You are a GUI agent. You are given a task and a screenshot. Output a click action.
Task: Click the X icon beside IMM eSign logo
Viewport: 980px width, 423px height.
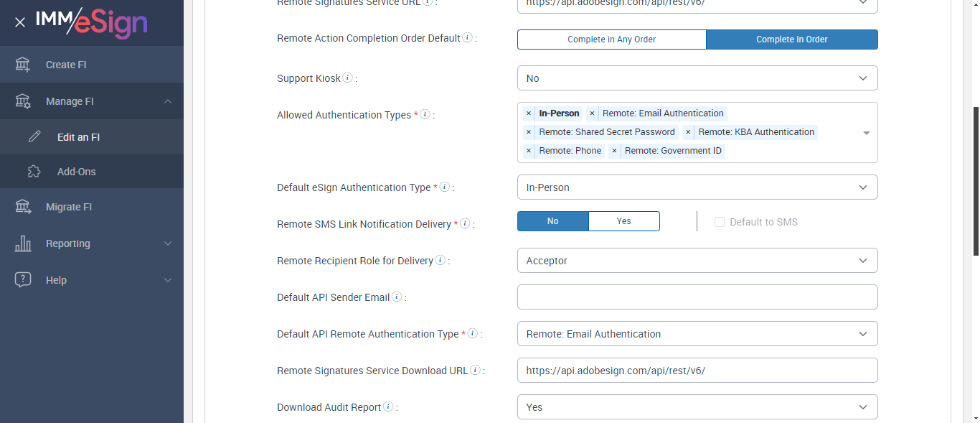coord(20,22)
